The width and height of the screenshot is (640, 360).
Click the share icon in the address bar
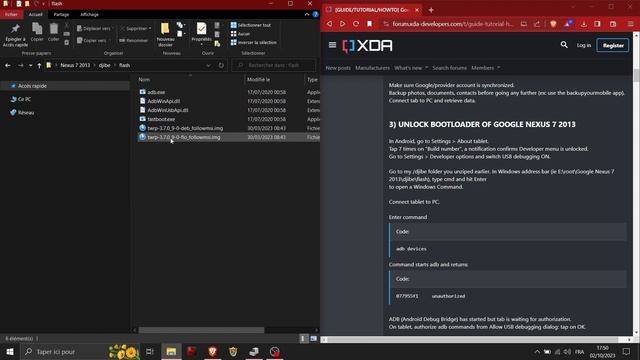click(537, 24)
